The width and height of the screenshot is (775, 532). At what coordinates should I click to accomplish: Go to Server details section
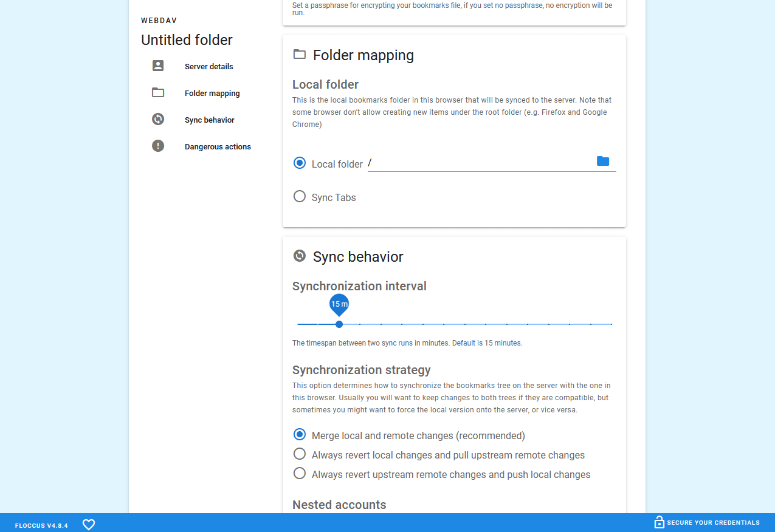pos(208,67)
